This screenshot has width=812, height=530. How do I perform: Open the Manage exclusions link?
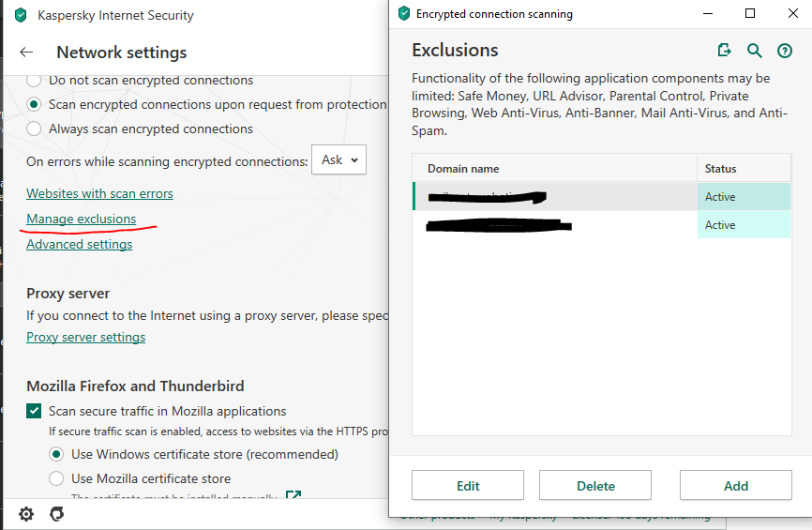point(82,220)
